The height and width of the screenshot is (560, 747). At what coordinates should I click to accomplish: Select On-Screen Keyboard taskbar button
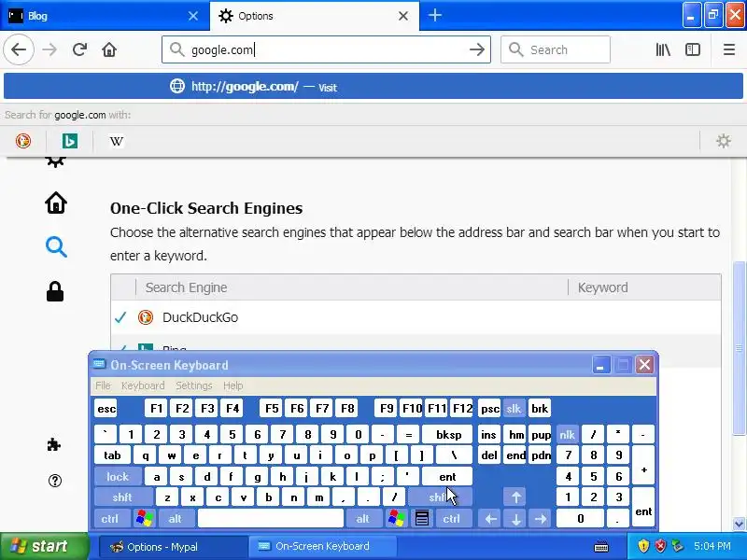pyautogui.click(x=323, y=546)
